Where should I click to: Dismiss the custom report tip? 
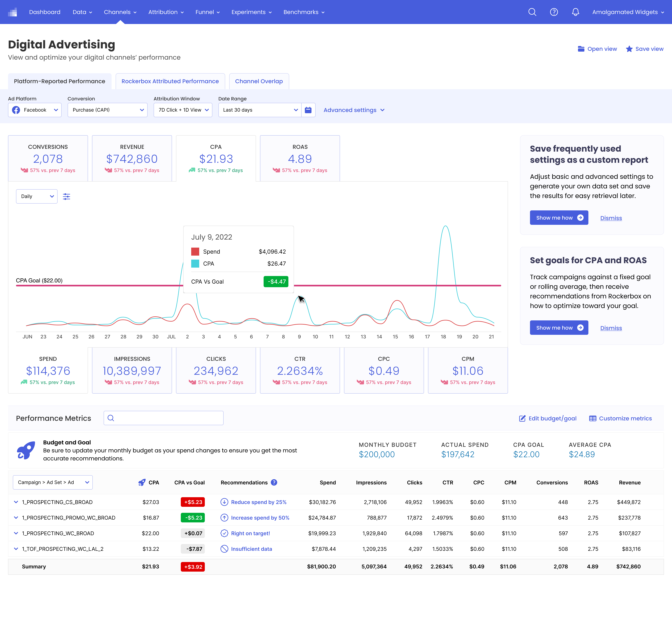(611, 218)
